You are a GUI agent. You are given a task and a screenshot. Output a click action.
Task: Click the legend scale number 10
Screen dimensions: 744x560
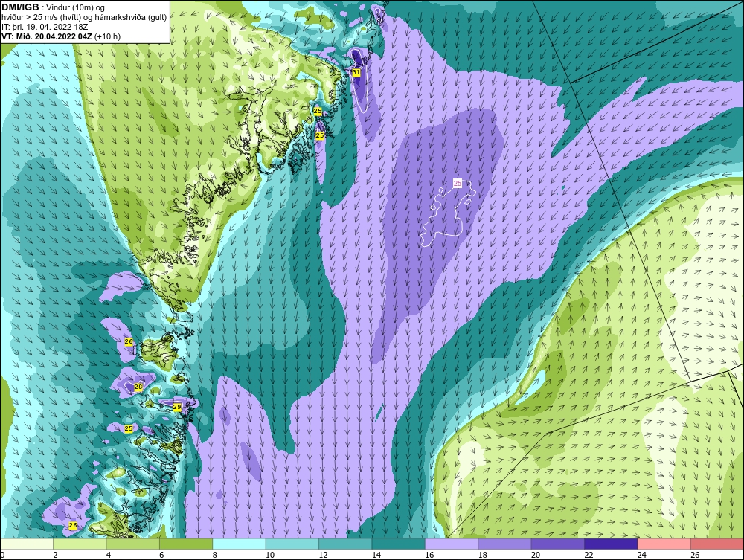click(x=270, y=555)
